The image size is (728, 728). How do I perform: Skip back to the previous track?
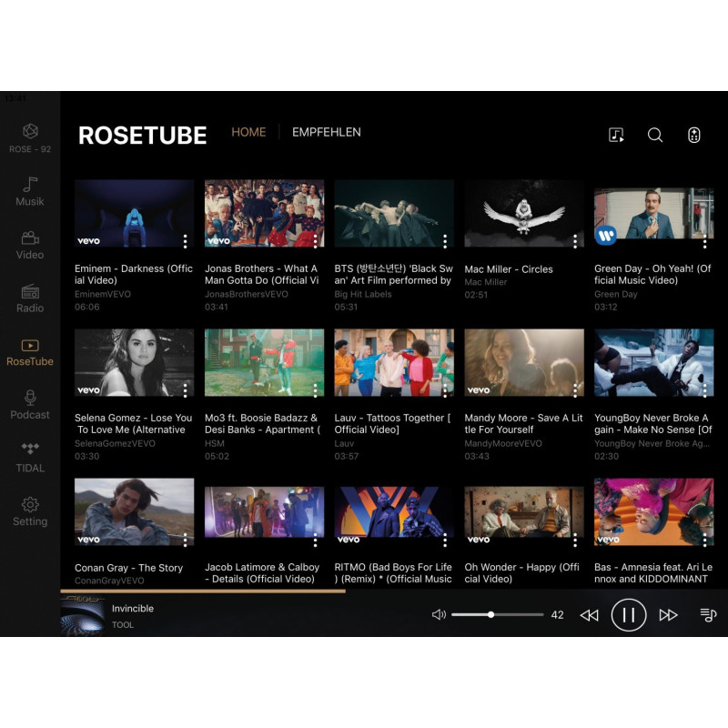click(590, 615)
